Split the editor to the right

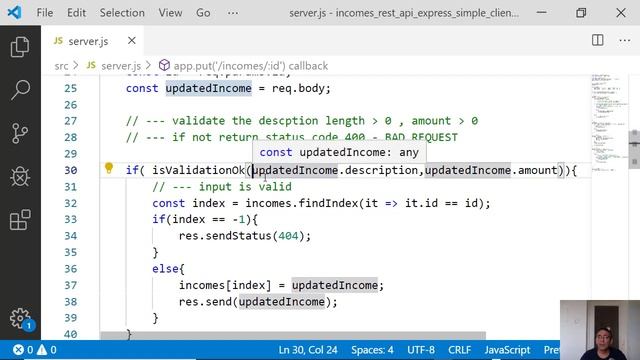598,40
